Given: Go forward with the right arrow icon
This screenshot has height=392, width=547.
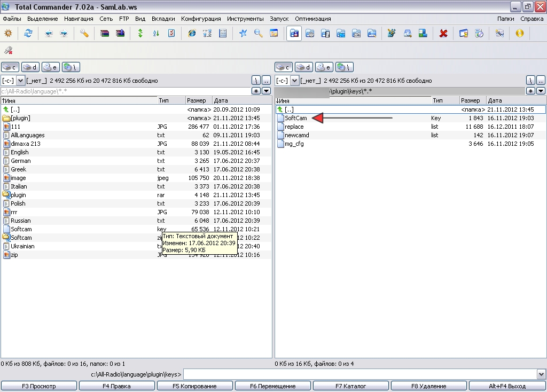Looking at the screenshot, I should 64,34.
